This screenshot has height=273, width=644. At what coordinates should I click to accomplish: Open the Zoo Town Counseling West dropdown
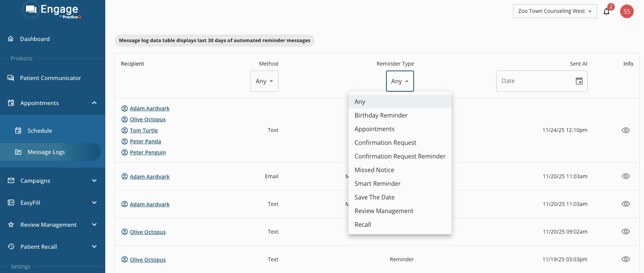[x=555, y=11]
